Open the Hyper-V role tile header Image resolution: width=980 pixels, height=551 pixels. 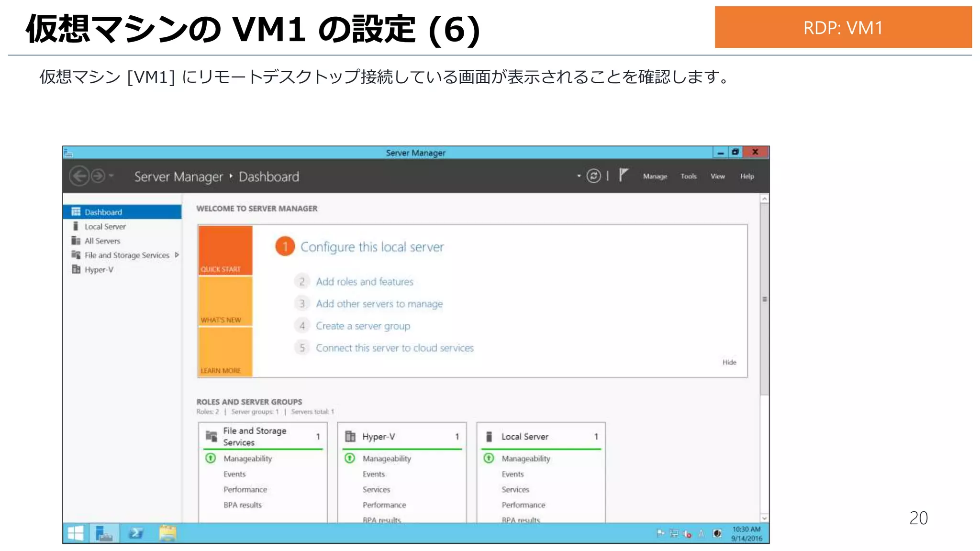(x=402, y=436)
